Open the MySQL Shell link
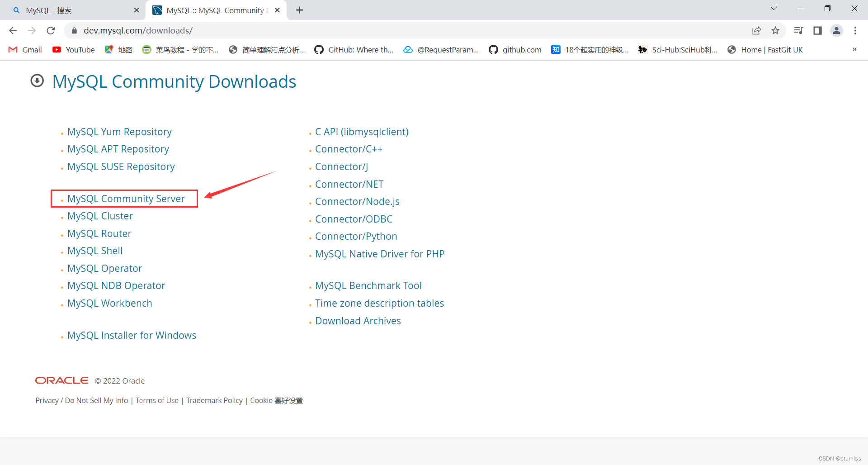This screenshot has width=868, height=465. (x=94, y=251)
